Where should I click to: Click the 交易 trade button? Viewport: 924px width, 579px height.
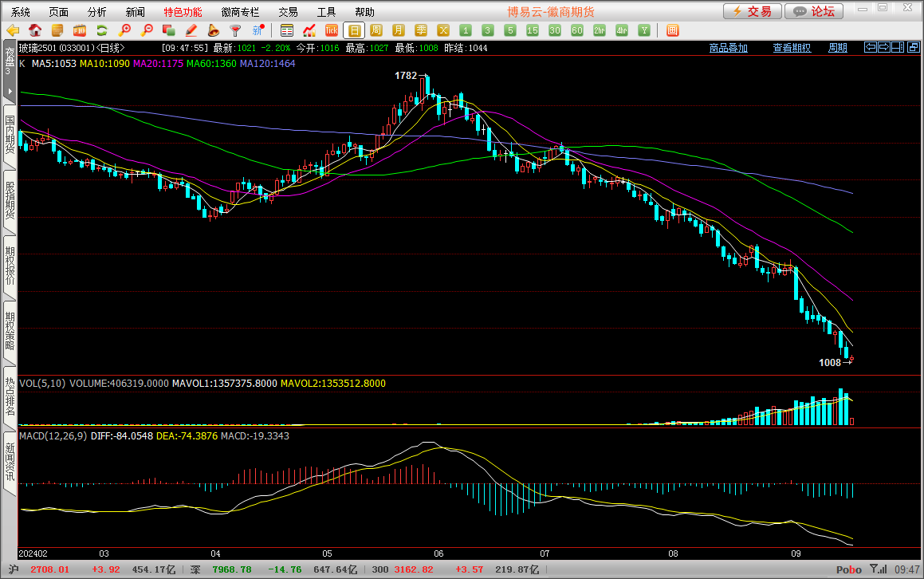click(x=752, y=11)
